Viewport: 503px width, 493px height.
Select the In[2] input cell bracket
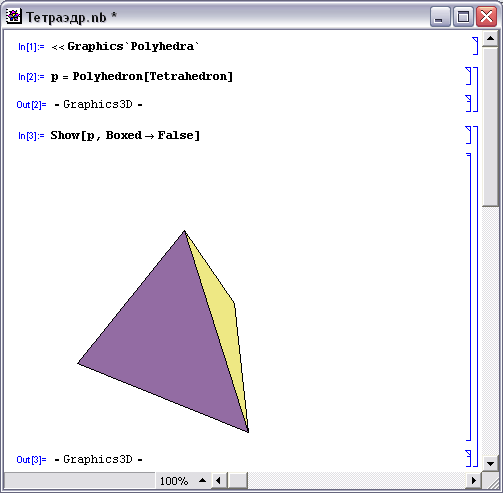pos(468,76)
